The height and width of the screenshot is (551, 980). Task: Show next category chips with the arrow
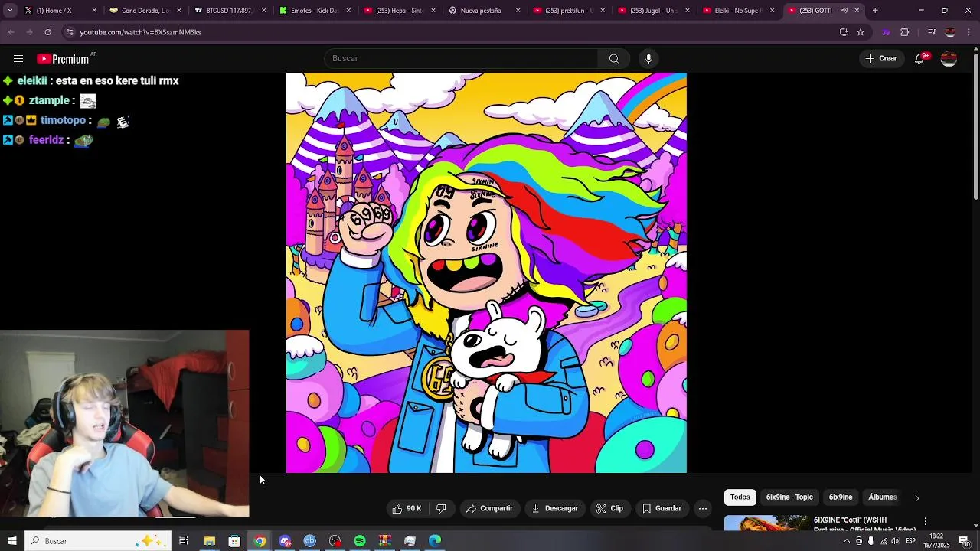click(x=916, y=498)
